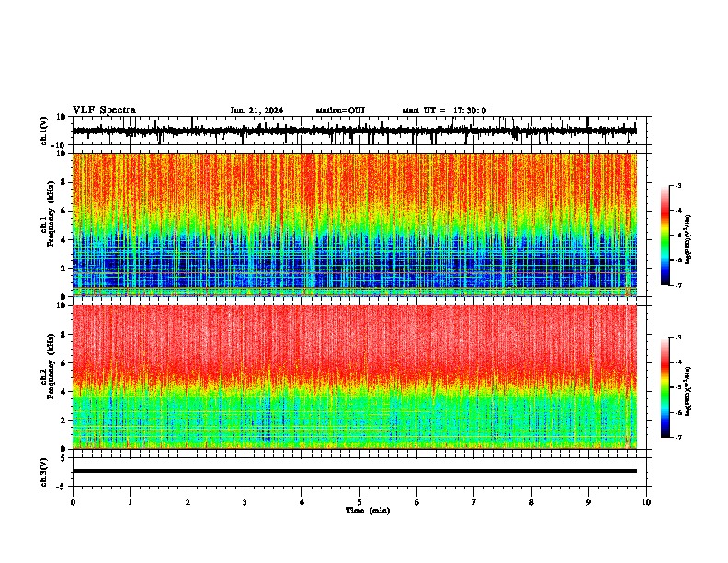Click the "start UT = 17:30:0" label
The height and width of the screenshot is (563, 728).
(x=444, y=110)
